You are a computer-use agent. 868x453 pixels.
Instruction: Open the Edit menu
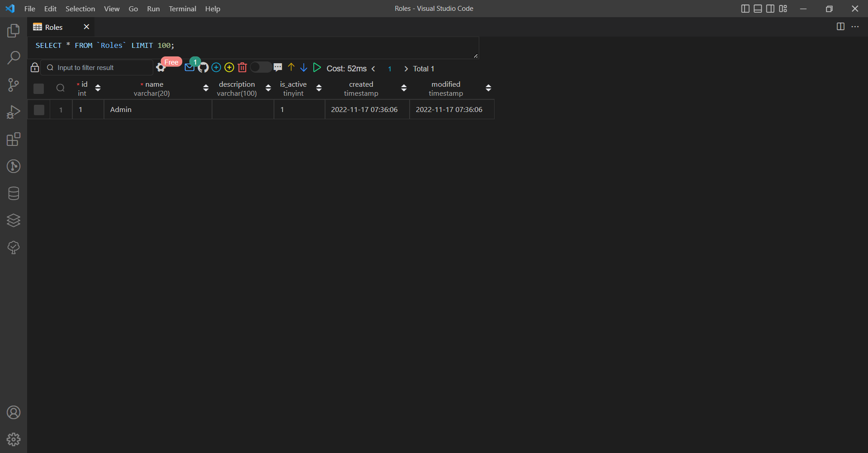click(x=50, y=9)
